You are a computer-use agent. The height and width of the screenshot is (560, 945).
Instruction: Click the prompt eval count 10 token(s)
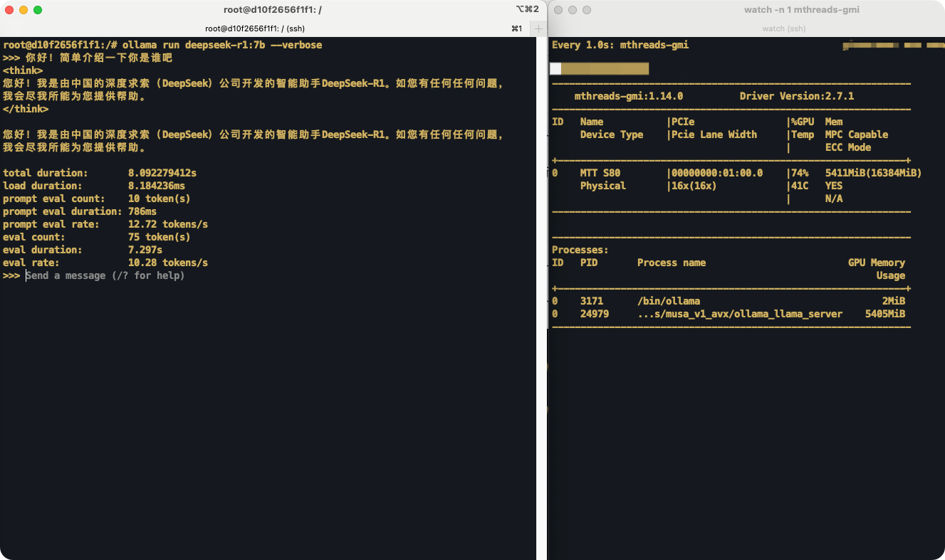coord(160,199)
